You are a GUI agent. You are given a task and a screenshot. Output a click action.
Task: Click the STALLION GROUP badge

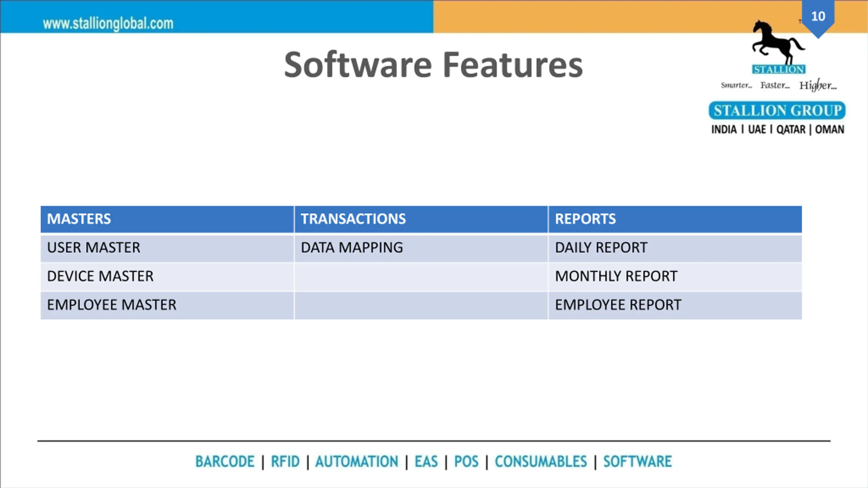777,110
